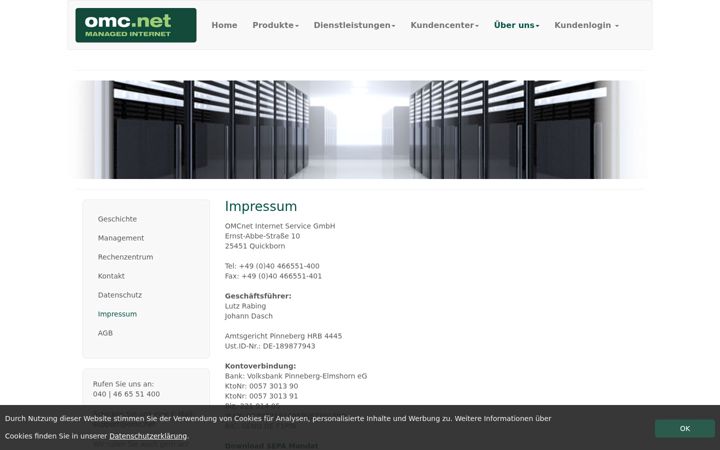Image resolution: width=720 pixels, height=450 pixels.
Task: Select Impressum in the sidebar
Action: point(117,314)
